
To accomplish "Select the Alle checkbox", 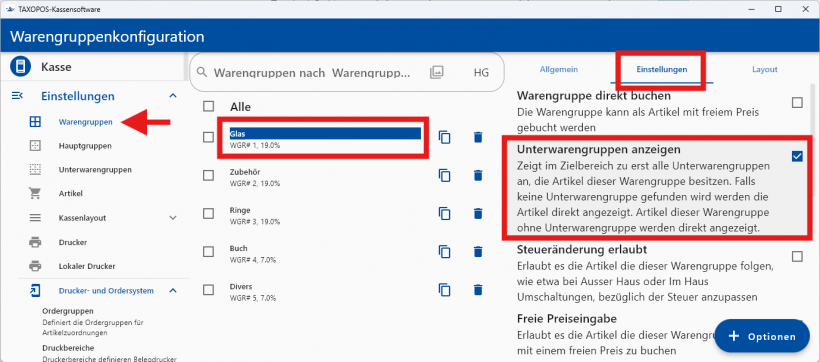I will [x=209, y=106].
